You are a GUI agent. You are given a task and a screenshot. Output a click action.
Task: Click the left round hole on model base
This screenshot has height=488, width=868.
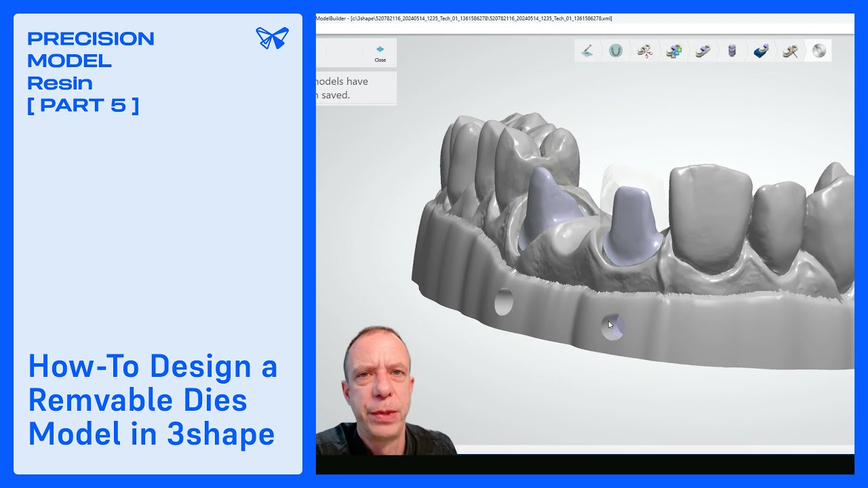tap(504, 302)
